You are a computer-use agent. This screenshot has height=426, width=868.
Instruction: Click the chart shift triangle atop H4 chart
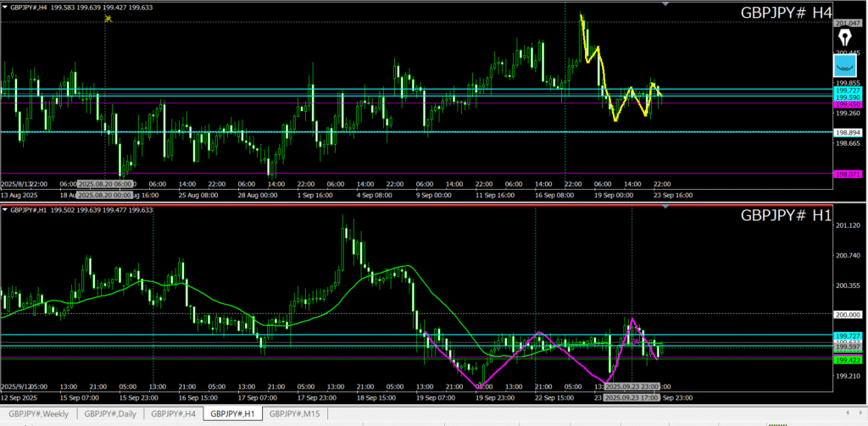point(665,4)
